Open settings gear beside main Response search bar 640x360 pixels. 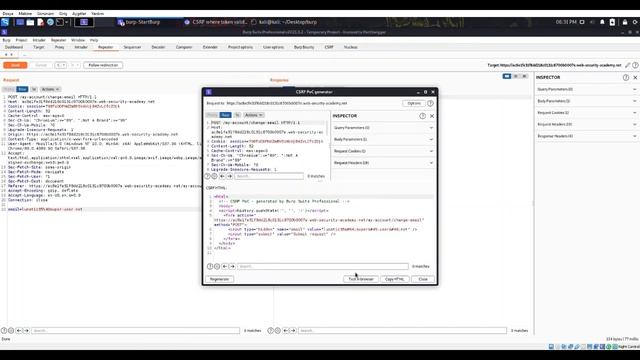tap(278, 331)
